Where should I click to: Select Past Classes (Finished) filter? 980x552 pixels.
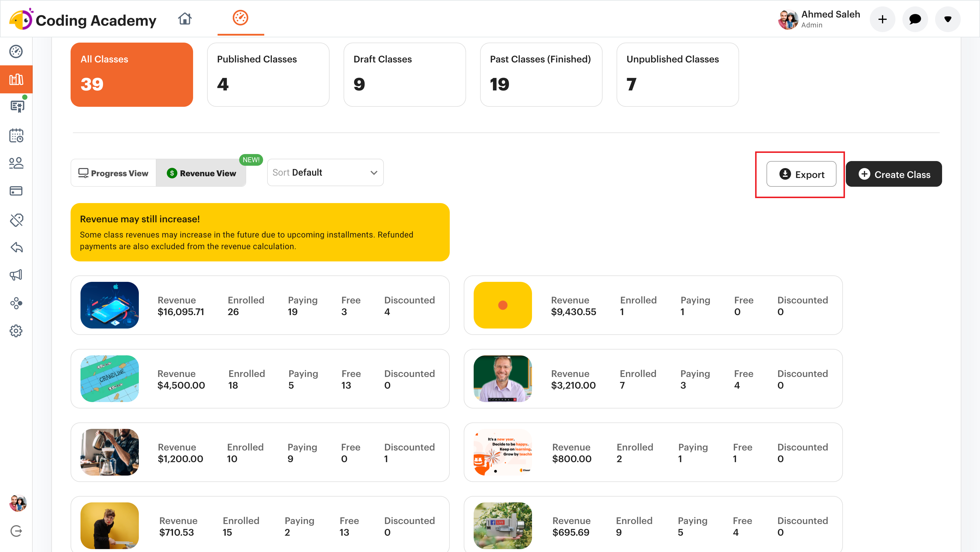[540, 75]
